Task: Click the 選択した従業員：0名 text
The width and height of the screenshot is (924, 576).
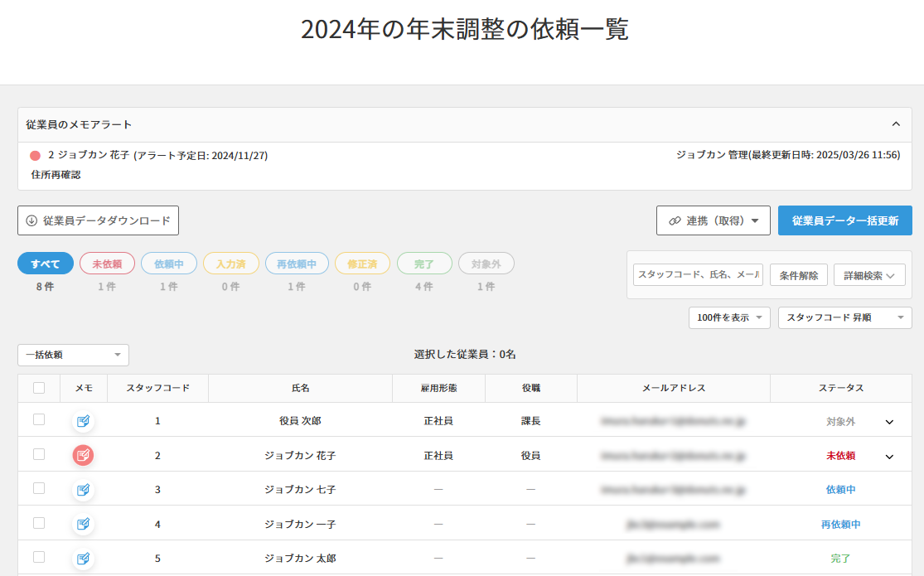Action: pyautogui.click(x=465, y=355)
